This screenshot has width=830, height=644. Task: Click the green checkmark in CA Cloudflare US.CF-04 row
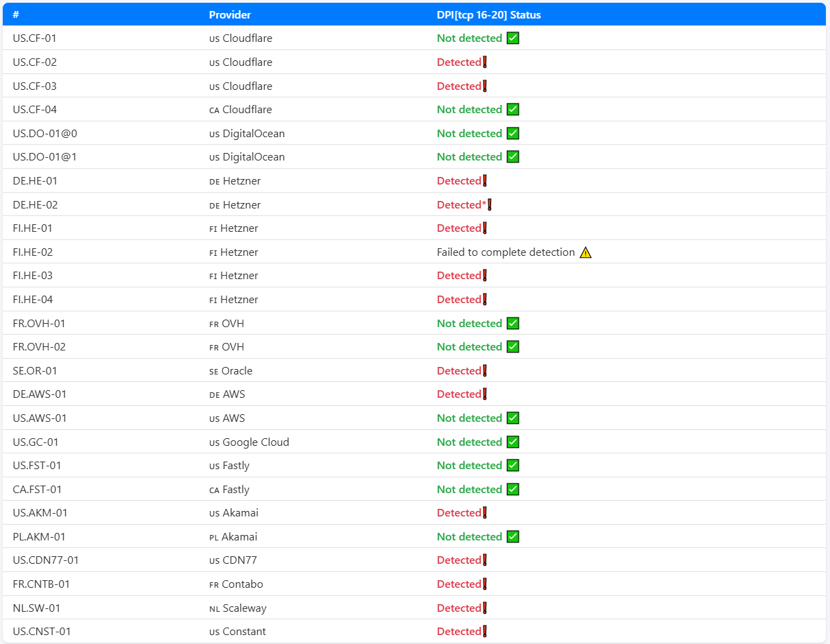(512, 110)
